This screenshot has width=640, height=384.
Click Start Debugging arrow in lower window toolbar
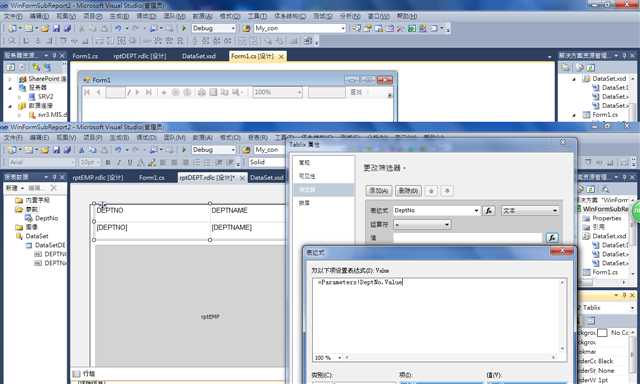click(184, 150)
